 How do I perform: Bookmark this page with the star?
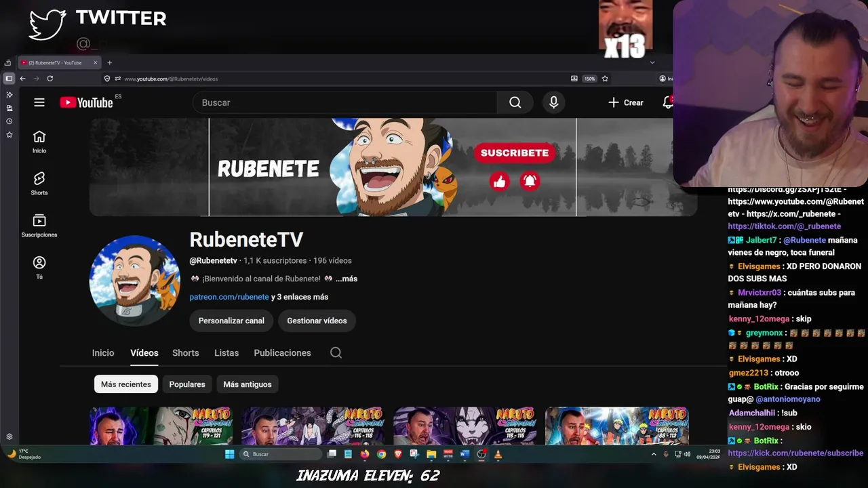[605, 79]
